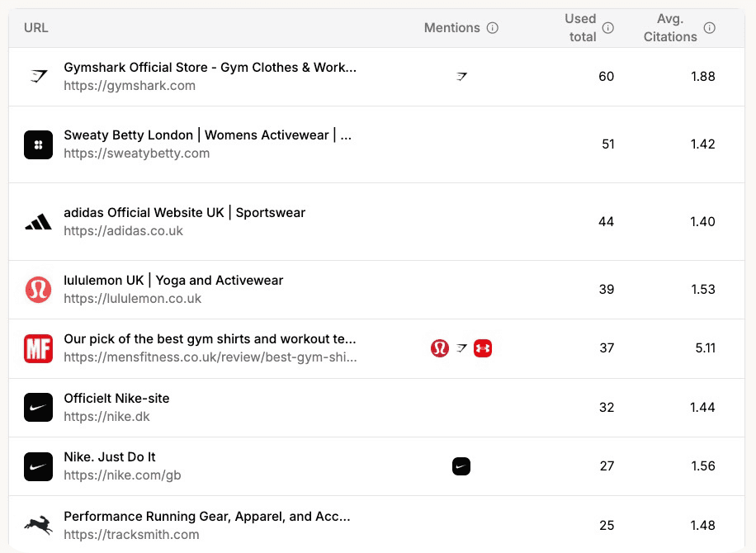Select Used total value 27
This screenshot has width=756, height=553.
click(607, 466)
